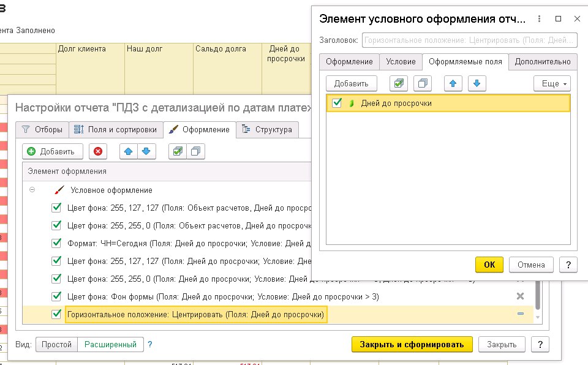588x365 pixels.
Task: Click the Наш долг column header in report
Action: [159, 68]
